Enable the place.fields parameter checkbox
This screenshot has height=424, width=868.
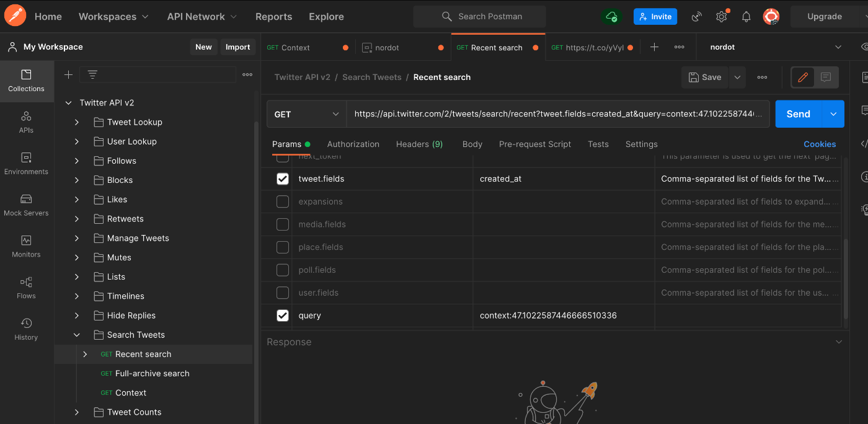[x=283, y=247]
